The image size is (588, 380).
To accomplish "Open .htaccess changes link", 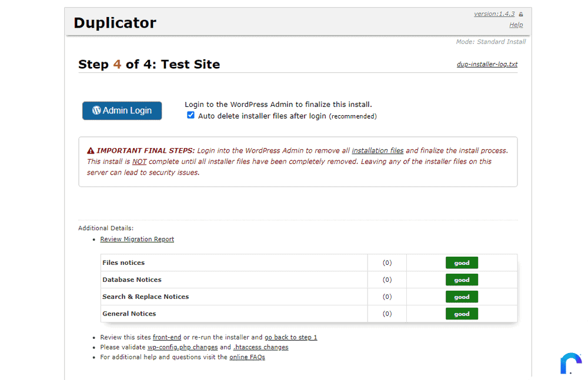I will click(x=260, y=347).
